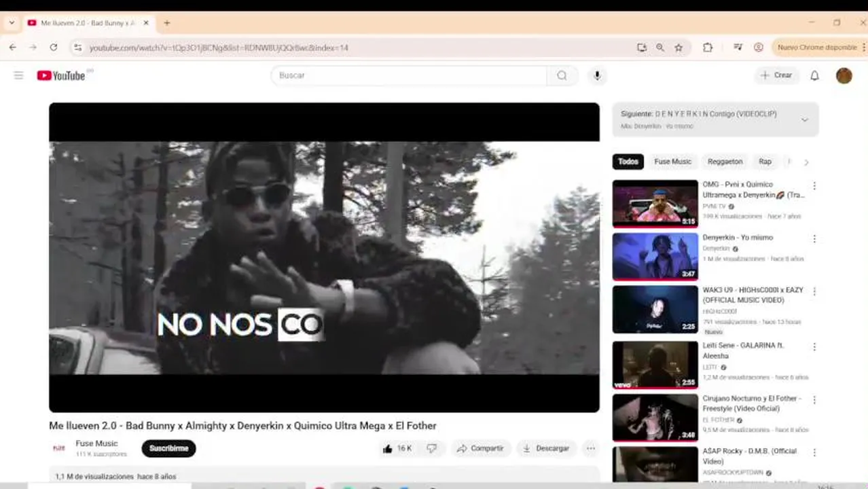Like the video with thumbs up

(x=397, y=448)
